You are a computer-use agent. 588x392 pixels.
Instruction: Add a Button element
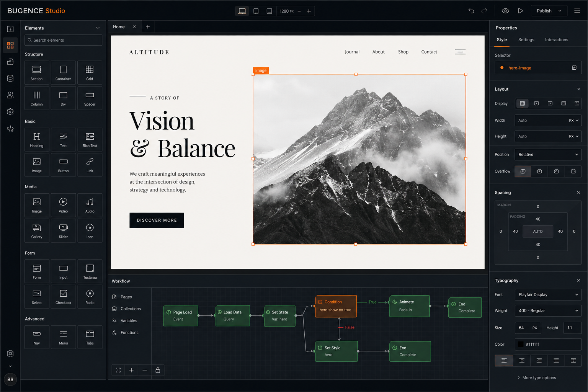tap(63, 165)
